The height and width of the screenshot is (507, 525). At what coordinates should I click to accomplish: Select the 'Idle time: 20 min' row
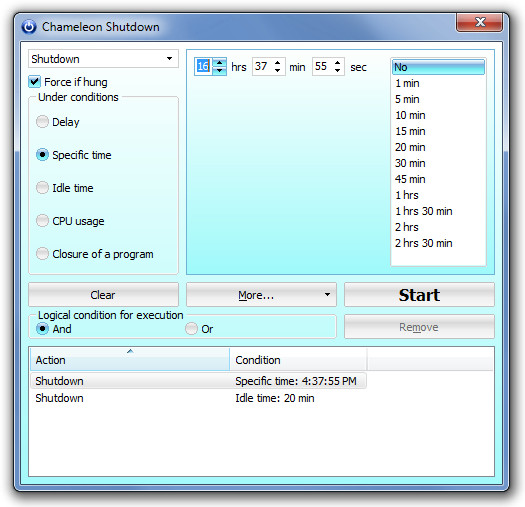click(x=198, y=398)
